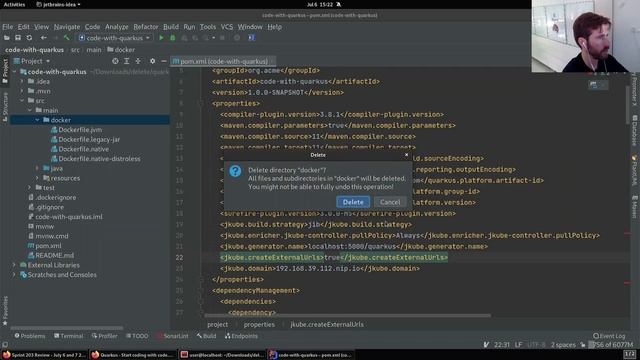Open the SonarLint tool window

(x=173, y=336)
